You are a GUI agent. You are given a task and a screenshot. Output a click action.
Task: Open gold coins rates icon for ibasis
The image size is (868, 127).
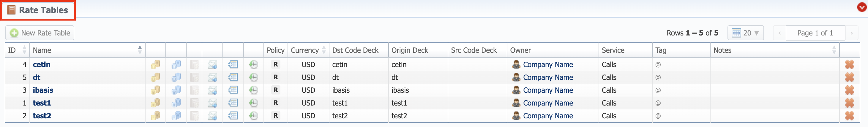[x=155, y=90]
